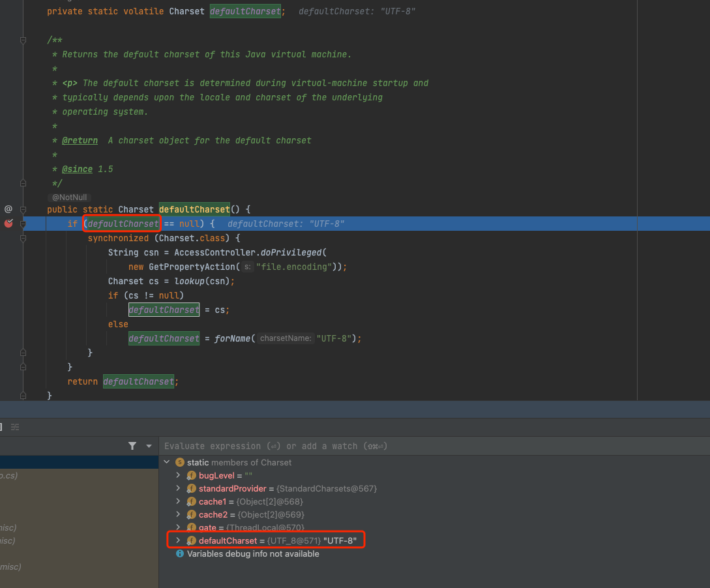Expand the cache1 variable node
The width and height of the screenshot is (710, 588).
[x=178, y=501]
